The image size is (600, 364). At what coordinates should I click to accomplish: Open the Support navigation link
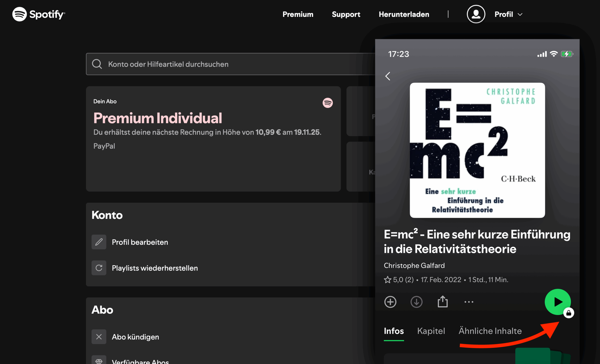pos(346,14)
